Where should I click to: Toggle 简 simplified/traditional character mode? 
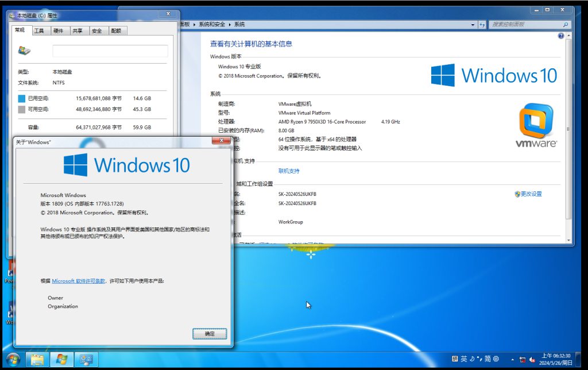488,359
